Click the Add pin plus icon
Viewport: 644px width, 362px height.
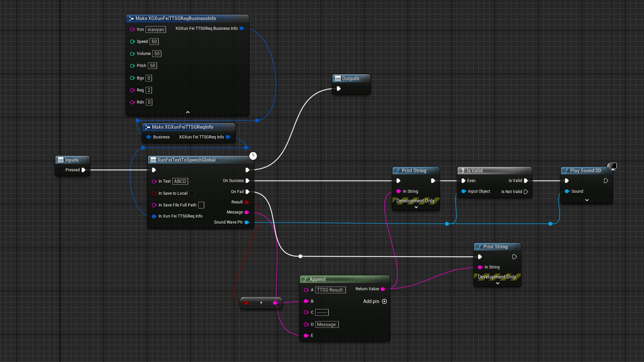[x=384, y=301]
